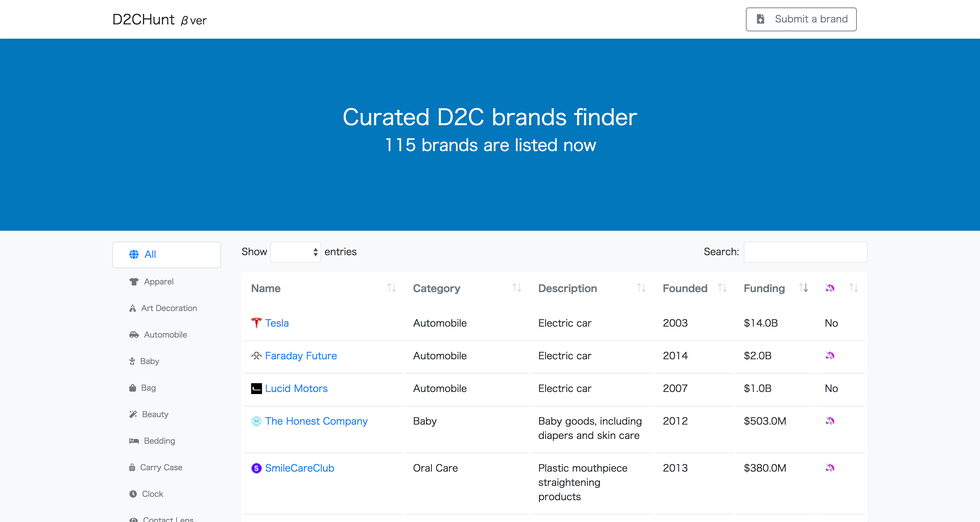The height and width of the screenshot is (522, 980).
Task: Click the Tesla logo icon
Action: tap(256, 323)
